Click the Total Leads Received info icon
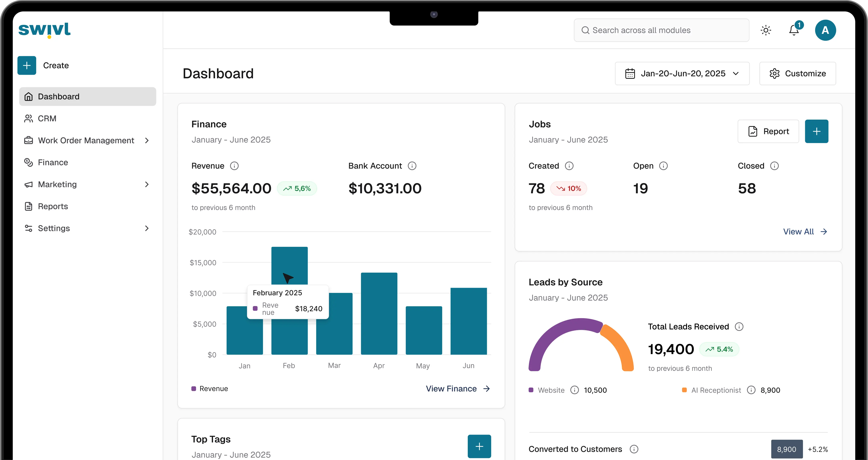 click(739, 326)
